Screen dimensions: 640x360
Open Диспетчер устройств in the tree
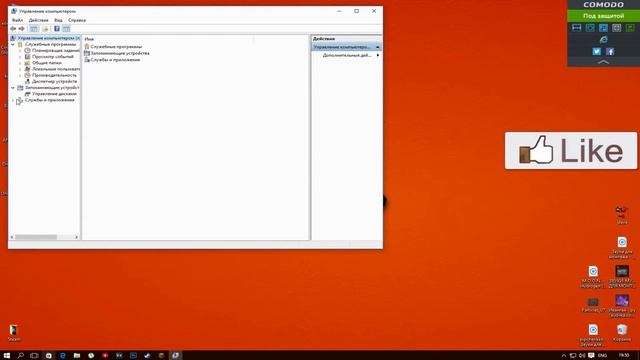coord(54,81)
